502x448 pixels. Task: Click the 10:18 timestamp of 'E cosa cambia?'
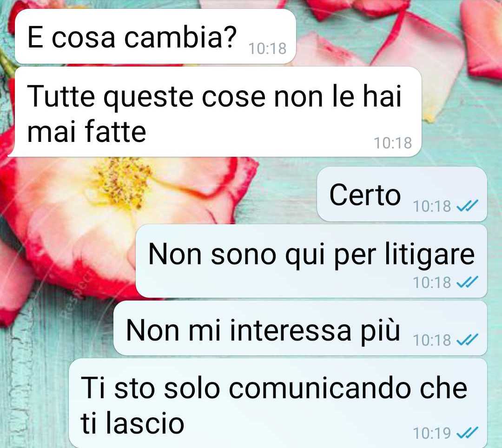[x=267, y=49]
